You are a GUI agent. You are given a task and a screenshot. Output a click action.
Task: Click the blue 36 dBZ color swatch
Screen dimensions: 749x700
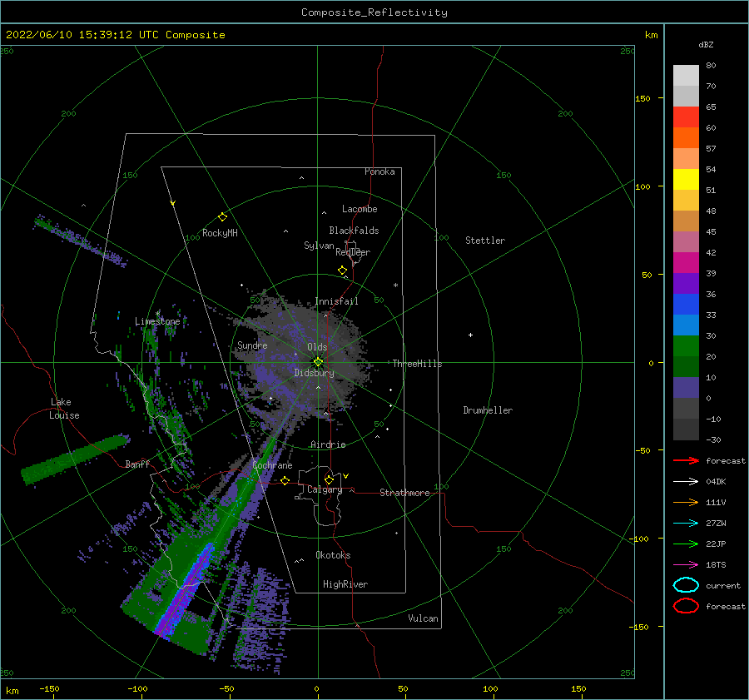(x=686, y=304)
